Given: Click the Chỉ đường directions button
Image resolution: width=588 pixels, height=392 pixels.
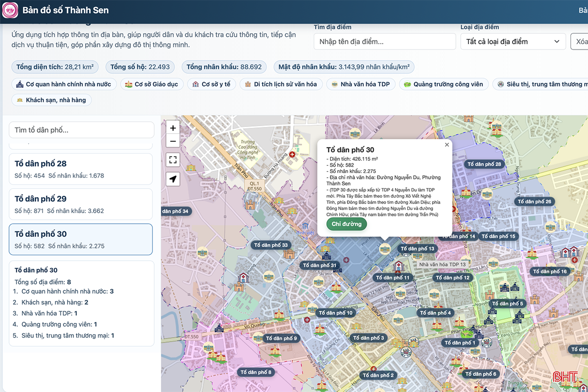Looking at the screenshot, I should (x=347, y=224).
